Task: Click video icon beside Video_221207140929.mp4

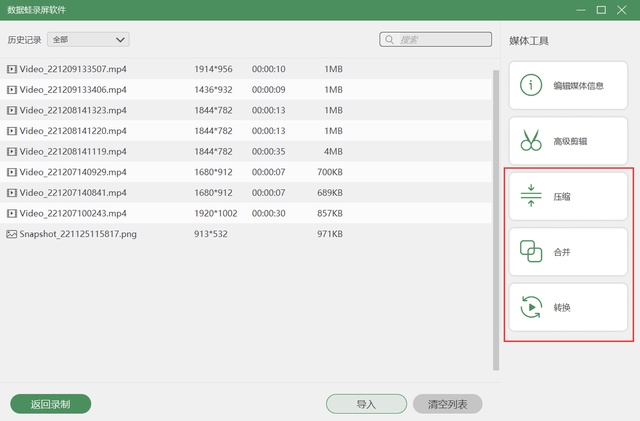Action: click(x=12, y=172)
